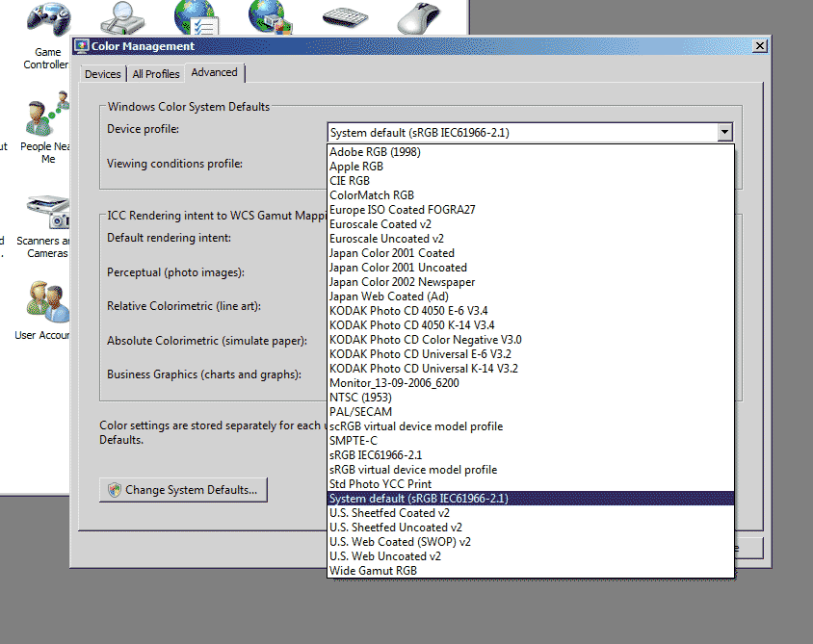813x644 pixels.
Task: Collapse the Device profile dropdown arrow
Action: point(724,132)
